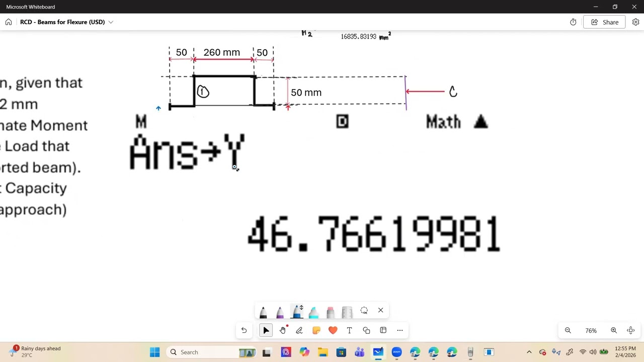Image resolution: width=644 pixels, height=362 pixels.
Task: Select the 46.7661998 calculator result image
Action: (x=373, y=234)
